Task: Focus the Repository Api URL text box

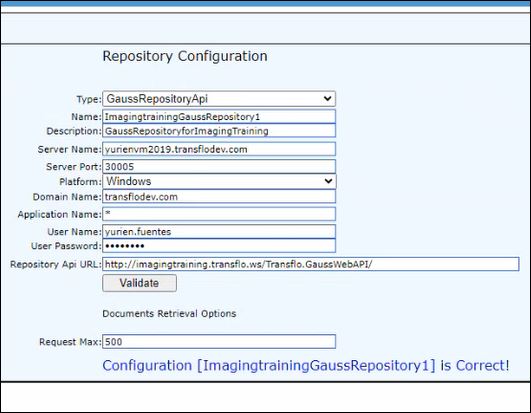Action: tap(311, 264)
